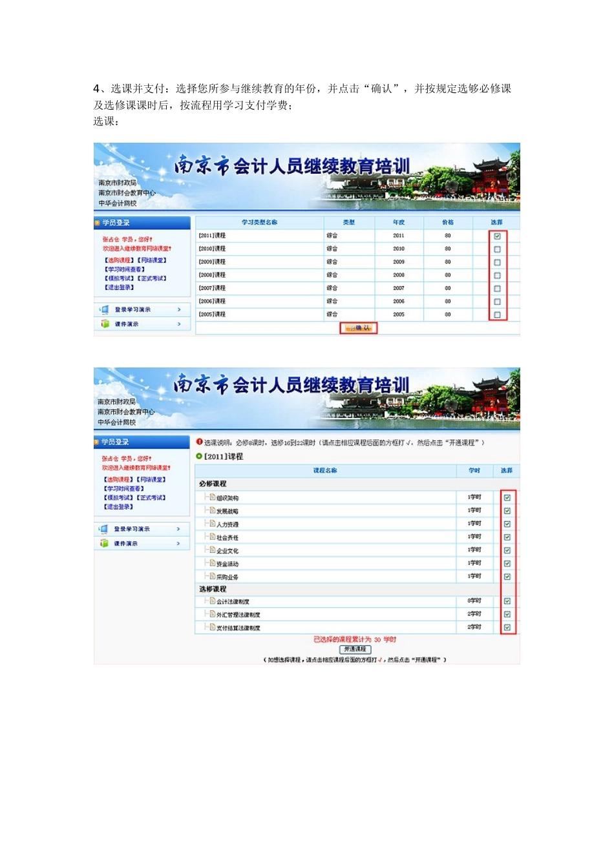Uncheck the 社会责任 course checkbox

507,537
